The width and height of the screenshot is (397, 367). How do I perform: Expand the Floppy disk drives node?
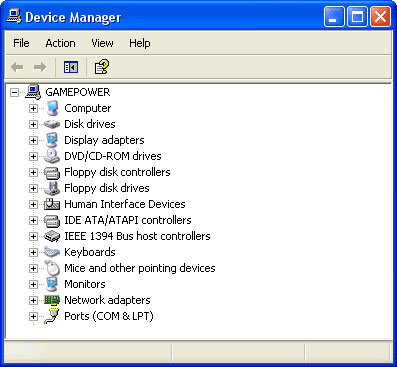point(33,188)
